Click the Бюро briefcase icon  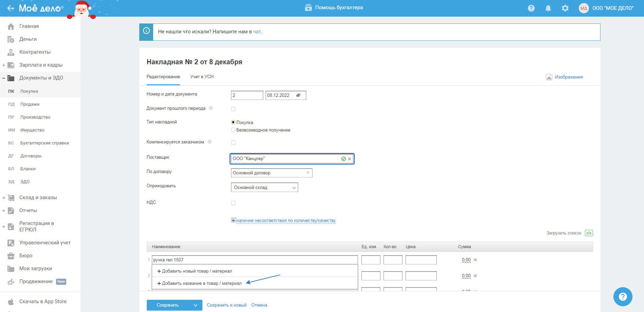tap(11, 256)
